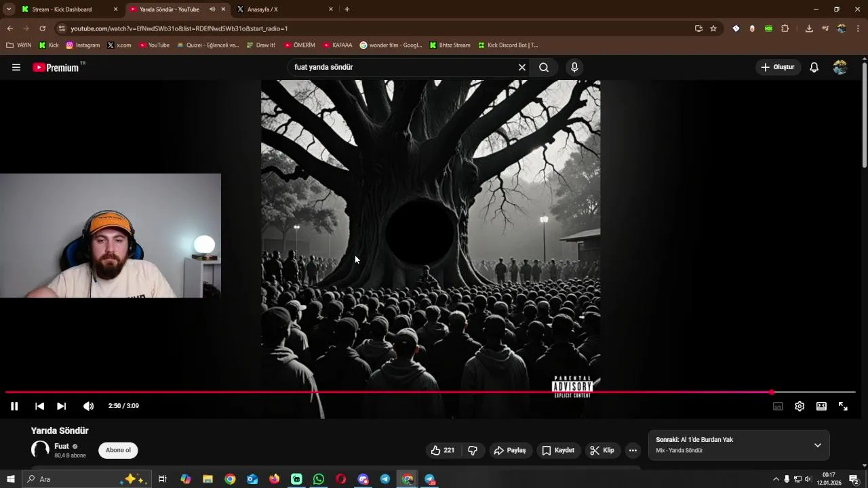
Task: Click the page vertical scrollbar
Action: [864, 115]
